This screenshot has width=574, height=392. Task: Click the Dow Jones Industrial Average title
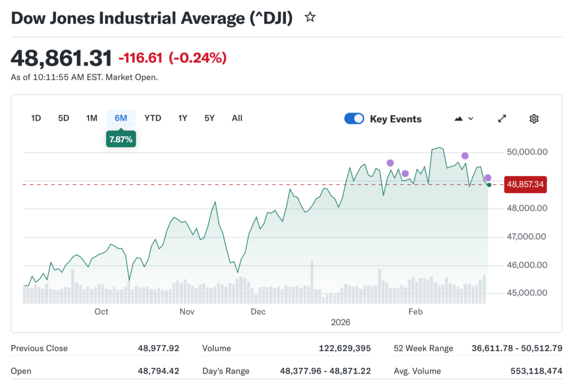click(x=151, y=17)
